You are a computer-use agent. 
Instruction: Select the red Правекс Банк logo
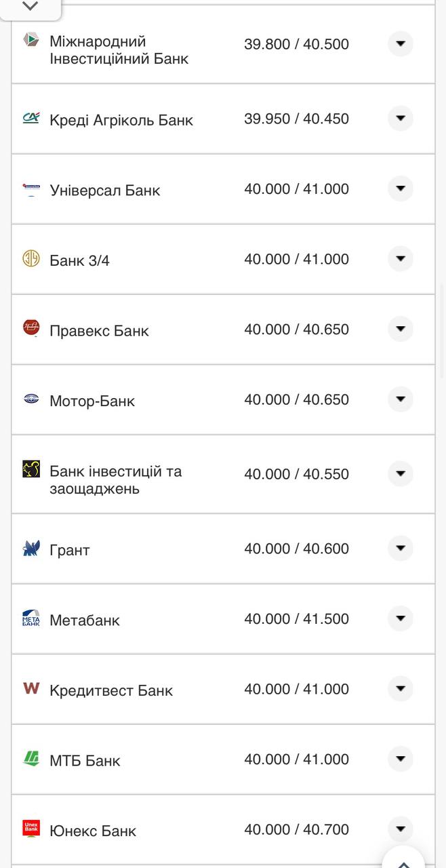31,329
